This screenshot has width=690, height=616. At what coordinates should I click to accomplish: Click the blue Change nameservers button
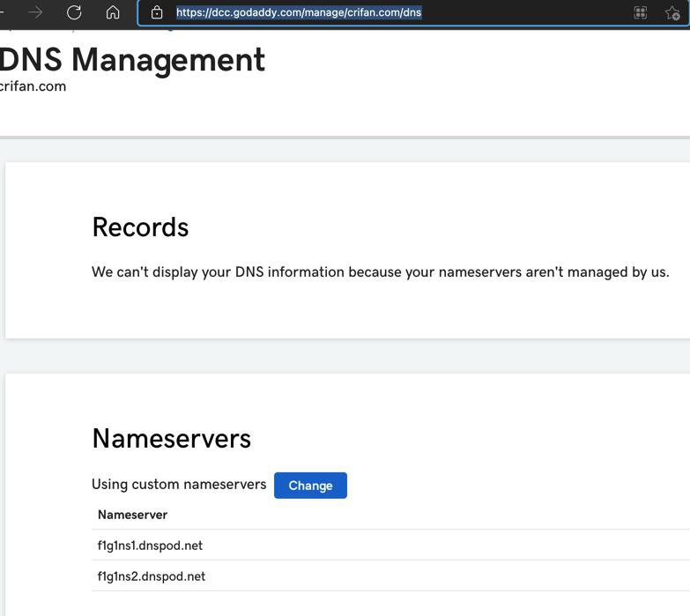point(310,486)
